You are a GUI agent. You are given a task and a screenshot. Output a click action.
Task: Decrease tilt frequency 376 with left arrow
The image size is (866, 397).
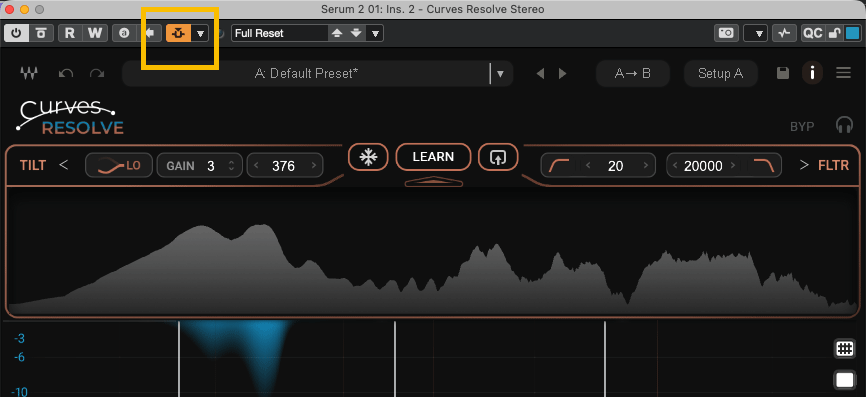point(256,166)
